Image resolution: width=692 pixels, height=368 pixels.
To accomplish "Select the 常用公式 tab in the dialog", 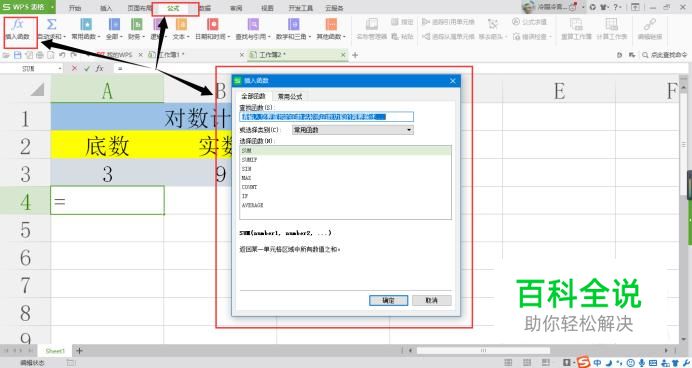I will (x=290, y=96).
